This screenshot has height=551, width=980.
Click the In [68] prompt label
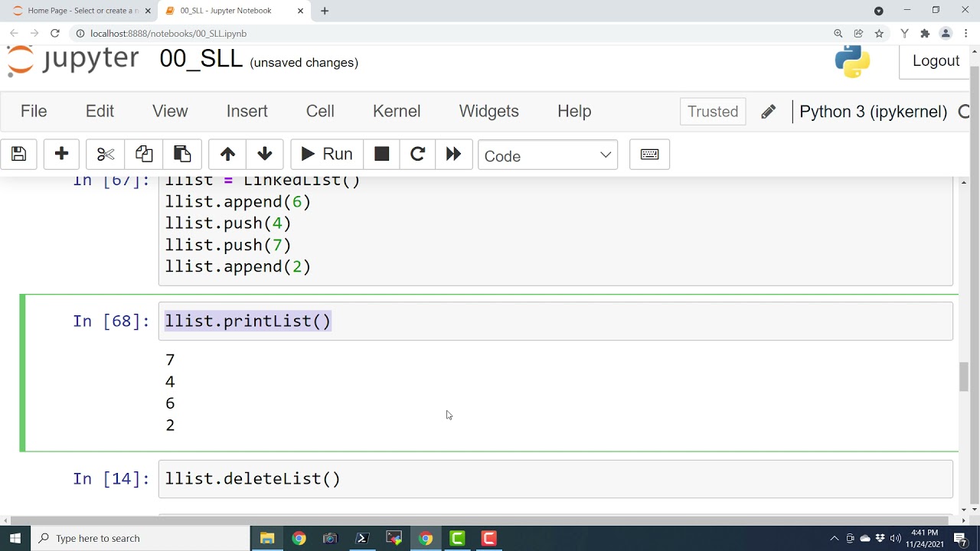tap(112, 321)
